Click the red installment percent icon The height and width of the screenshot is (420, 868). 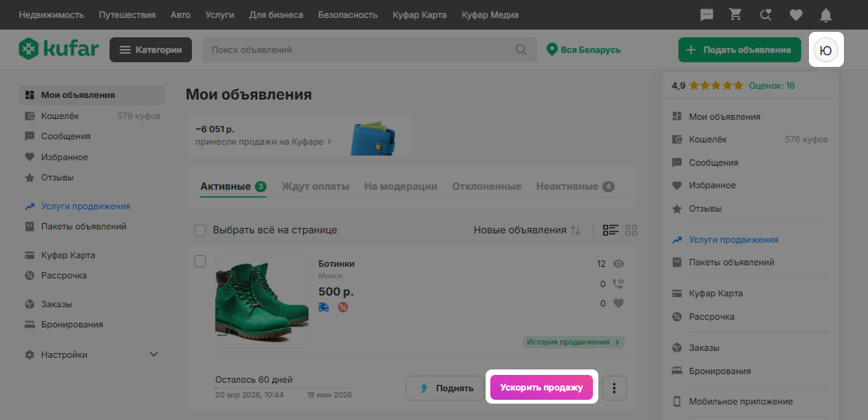click(x=343, y=307)
